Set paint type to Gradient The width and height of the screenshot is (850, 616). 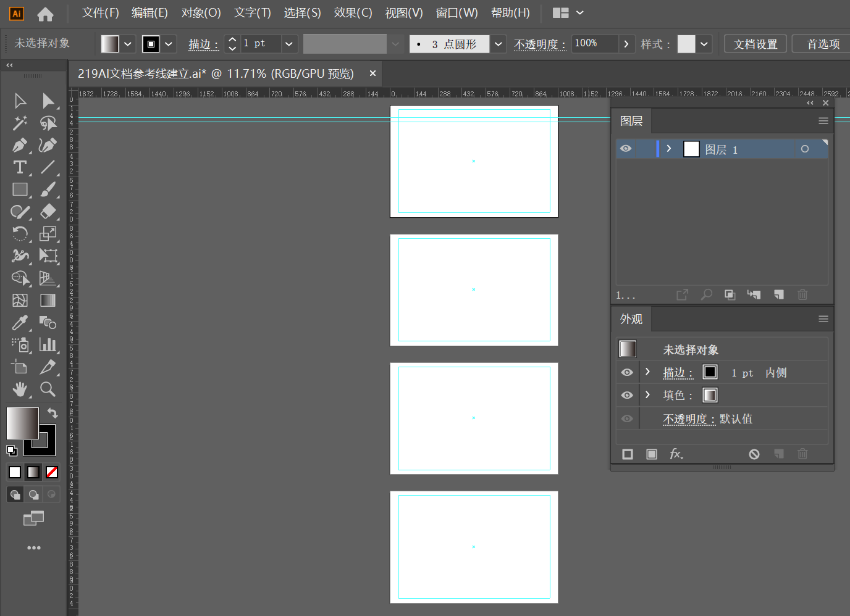click(33, 472)
